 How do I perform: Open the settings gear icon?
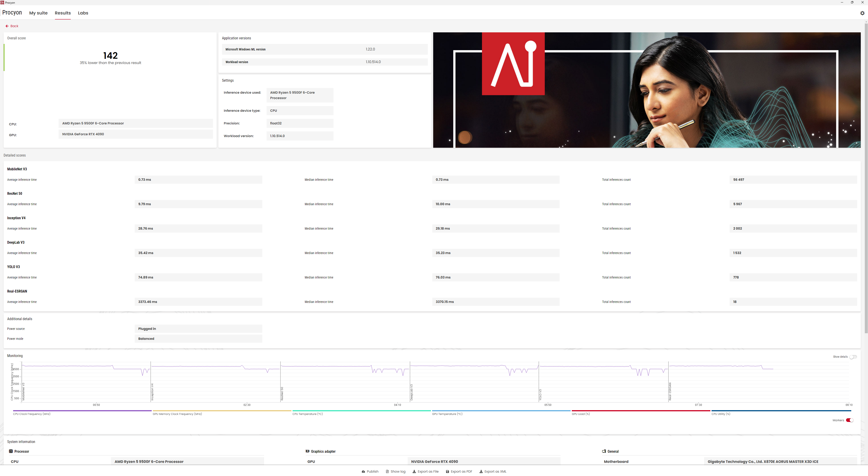coord(862,13)
